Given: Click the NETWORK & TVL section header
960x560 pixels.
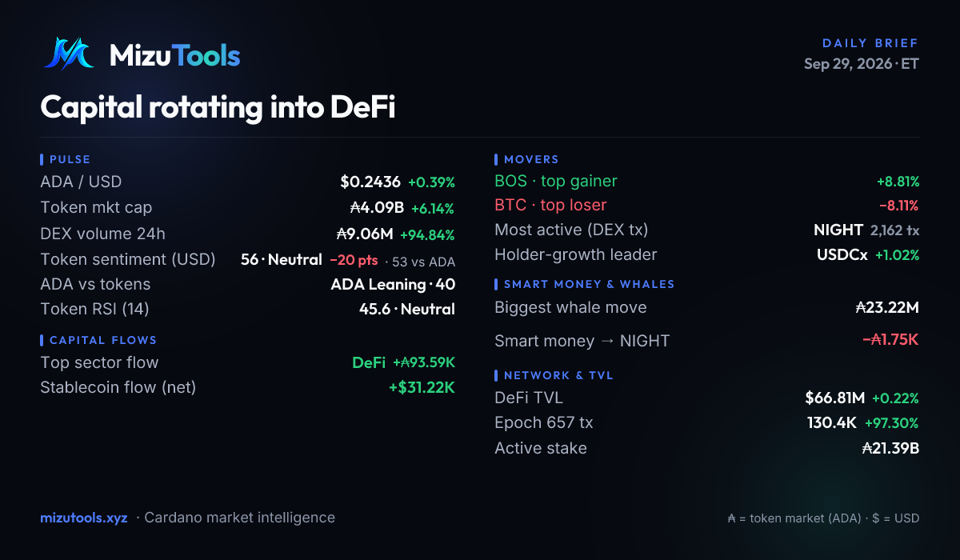Looking at the screenshot, I should tap(558, 375).
